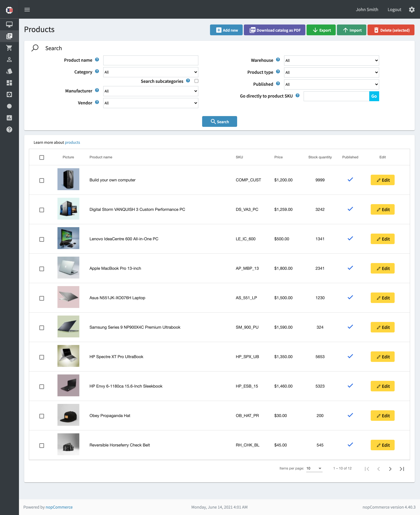Image resolution: width=420 pixels, height=515 pixels.
Task: Focus the Product name input field
Action: (151, 60)
